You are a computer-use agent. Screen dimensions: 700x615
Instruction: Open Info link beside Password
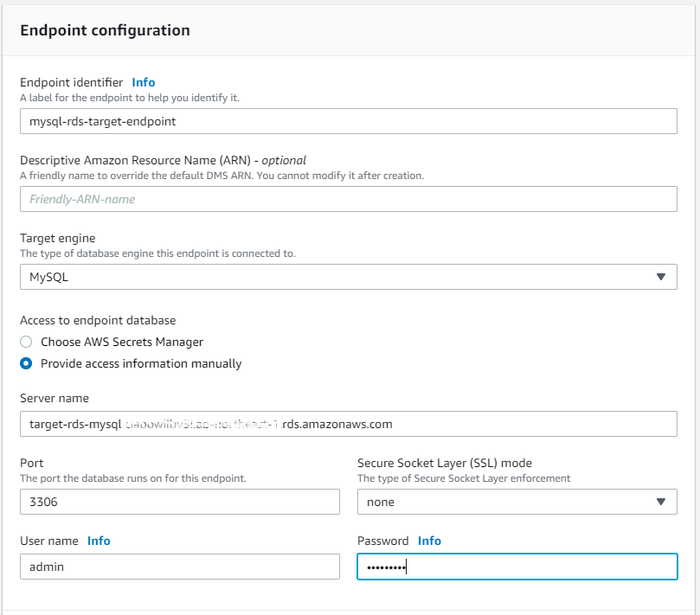[x=429, y=541]
